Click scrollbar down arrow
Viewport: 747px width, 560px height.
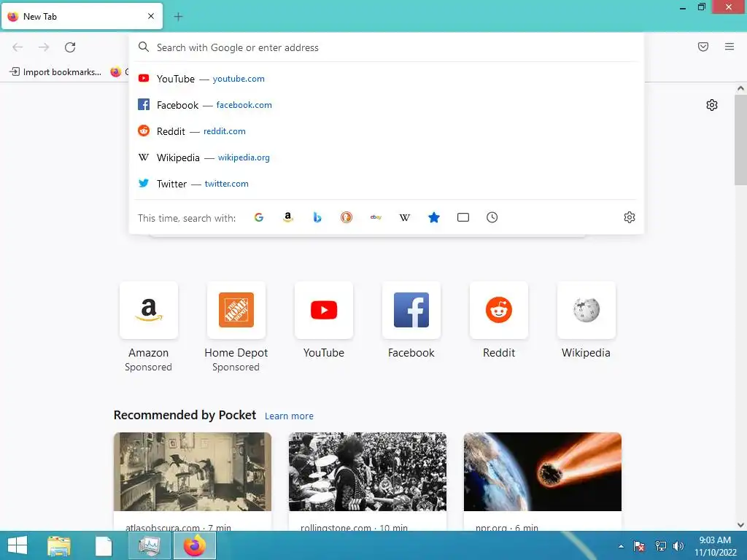(x=740, y=525)
